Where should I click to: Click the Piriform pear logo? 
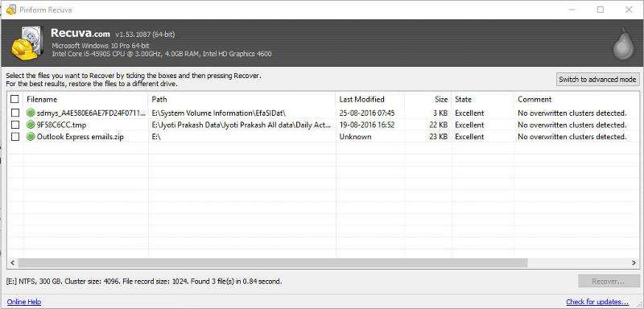click(x=623, y=44)
